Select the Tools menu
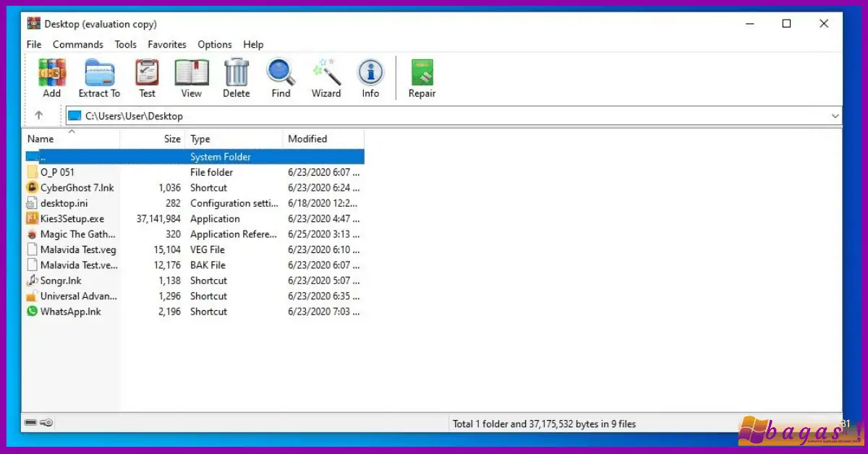Viewport: 868px width, 454px height. pos(125,44)
